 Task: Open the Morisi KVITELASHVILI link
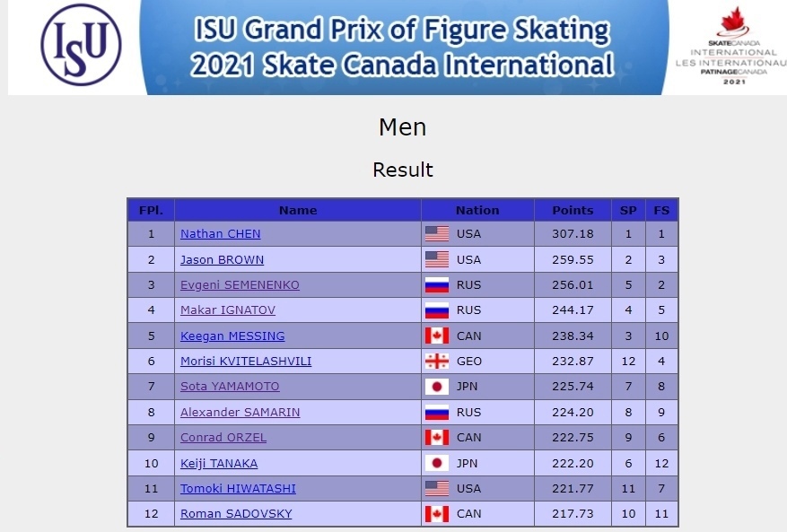(x=246, y=362)
